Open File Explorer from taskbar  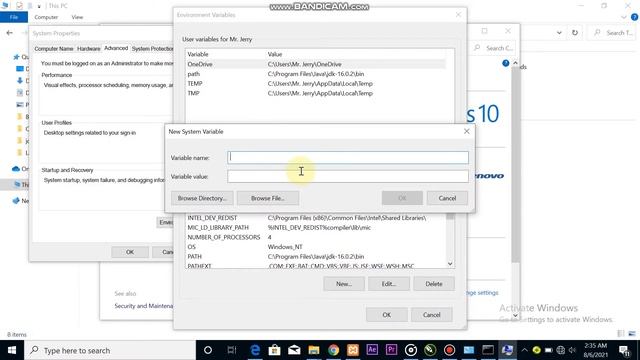click(313, 350)
